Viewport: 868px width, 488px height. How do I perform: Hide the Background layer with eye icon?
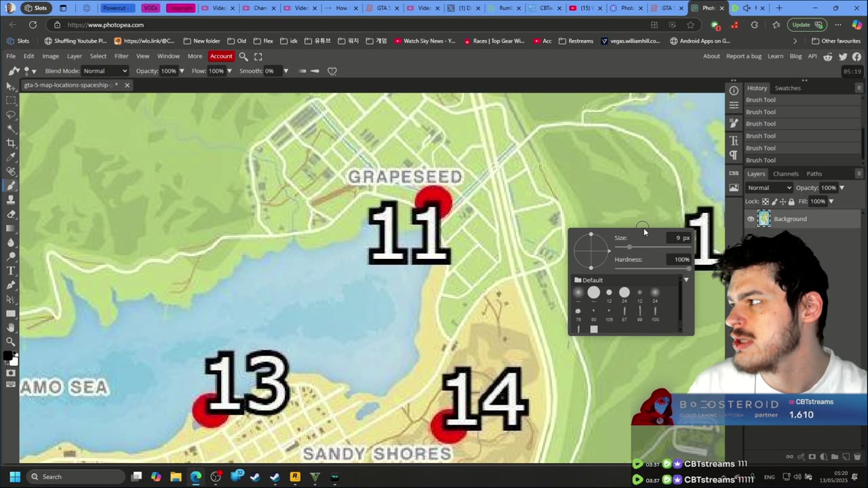pos(751,219)
